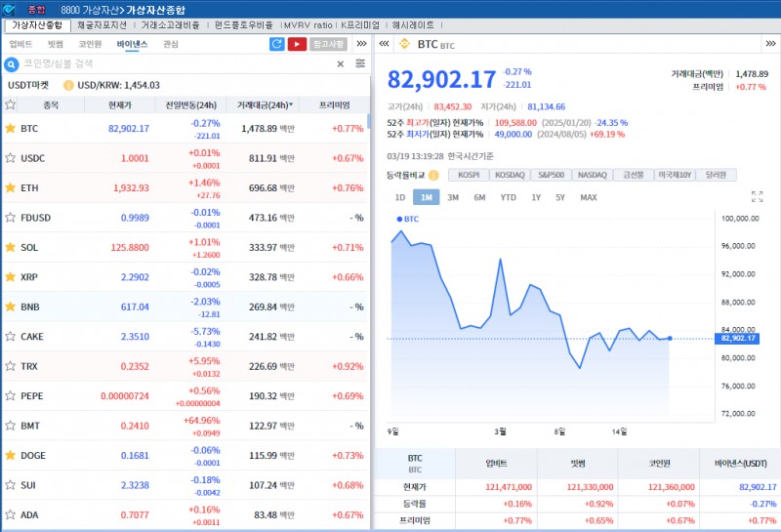The height and width of the screenshot is (532, 781).
Task: Compare with S&P500 button
Action: coord(552,175)
